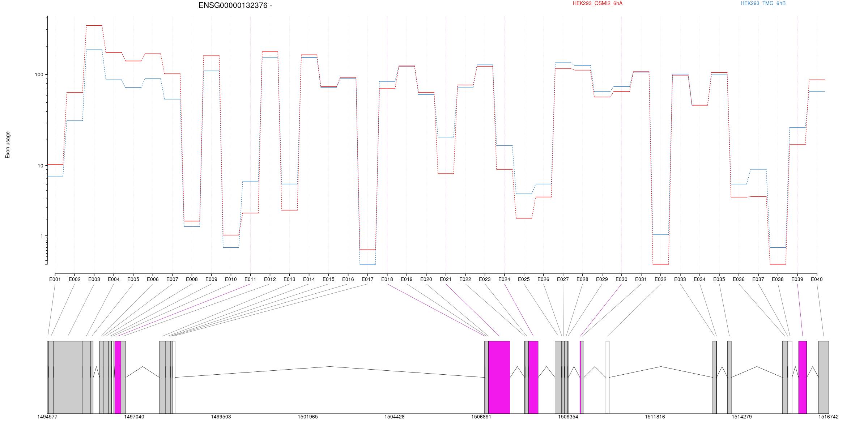Click the blue E037 usage segment

pos(758,169)
